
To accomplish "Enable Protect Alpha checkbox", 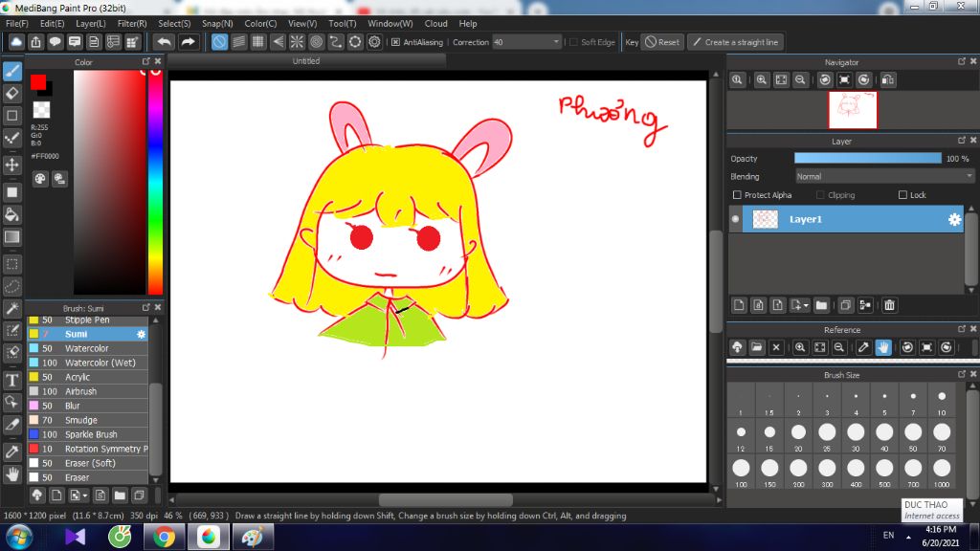I will tap(737, 195).
